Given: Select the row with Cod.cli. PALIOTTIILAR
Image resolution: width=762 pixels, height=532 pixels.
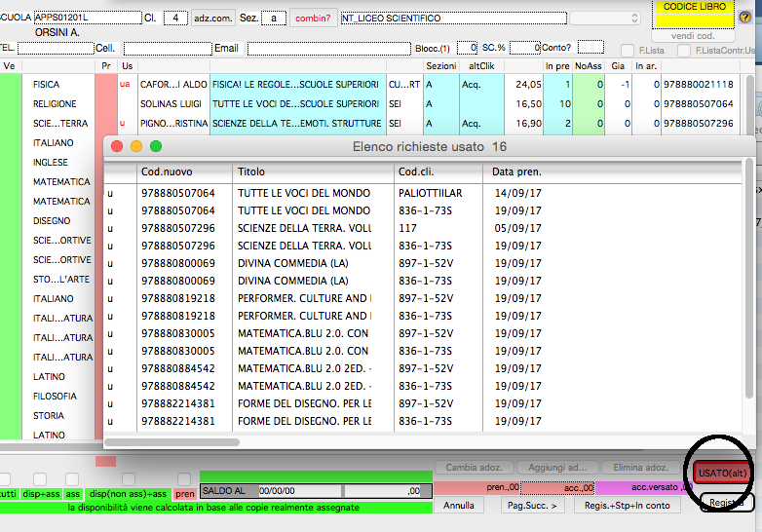Looking at the screenshot, I should (423, 193).
